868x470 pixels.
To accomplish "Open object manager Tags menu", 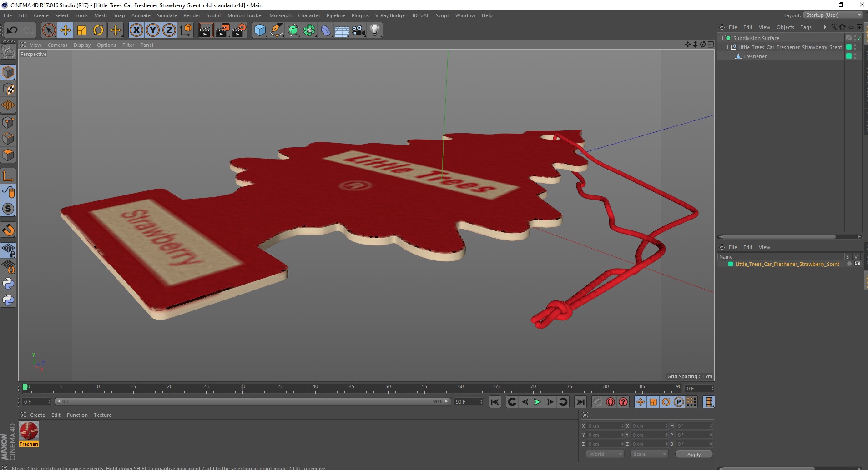I will (x=806, y=27).
